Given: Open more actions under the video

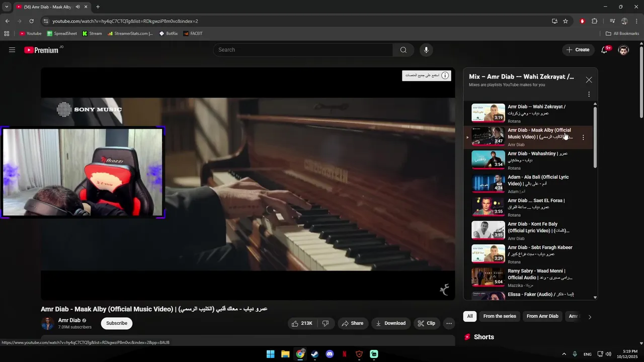Looking at the screenshot, I should (x=449, y=323).
